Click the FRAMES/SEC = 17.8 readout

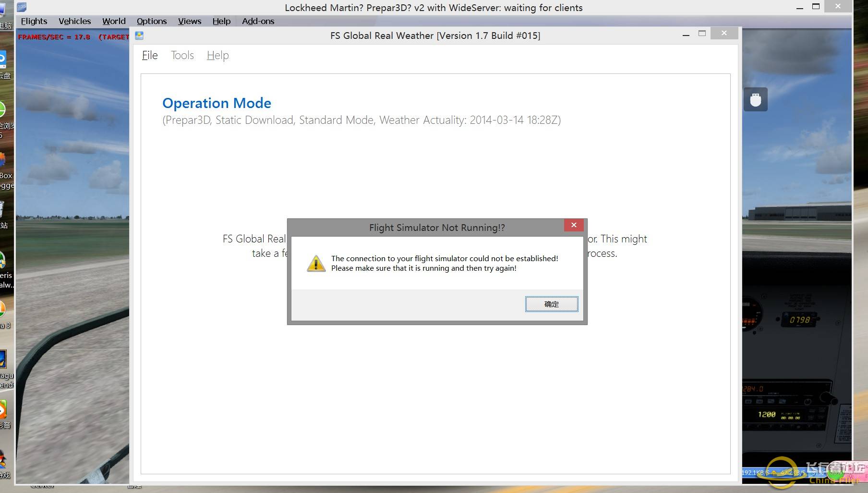click(54, 37)
